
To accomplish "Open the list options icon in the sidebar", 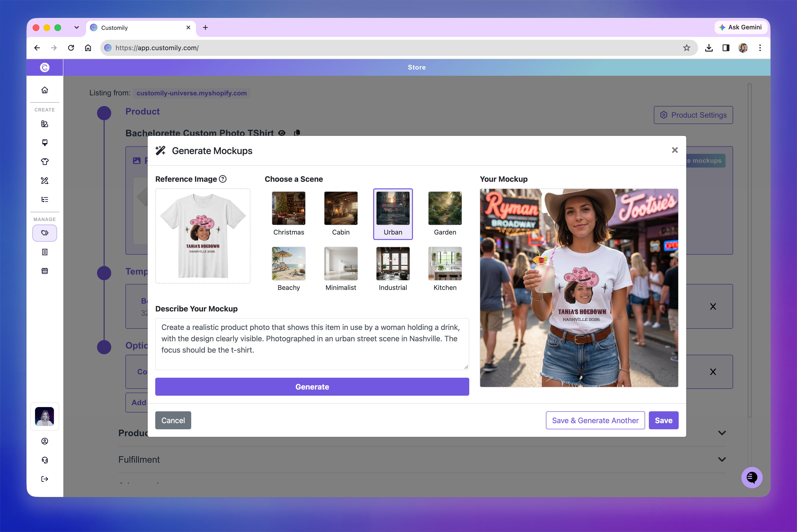I will [44, 199].
